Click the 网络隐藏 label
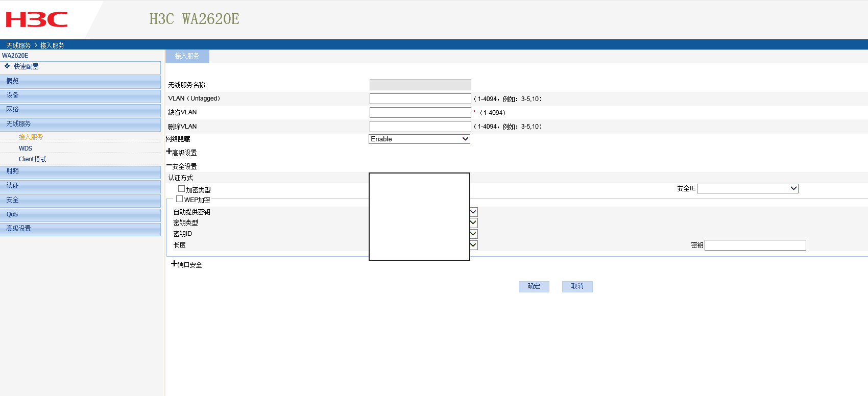The width and height of the screenshot is (868, 396). [178, 139]
